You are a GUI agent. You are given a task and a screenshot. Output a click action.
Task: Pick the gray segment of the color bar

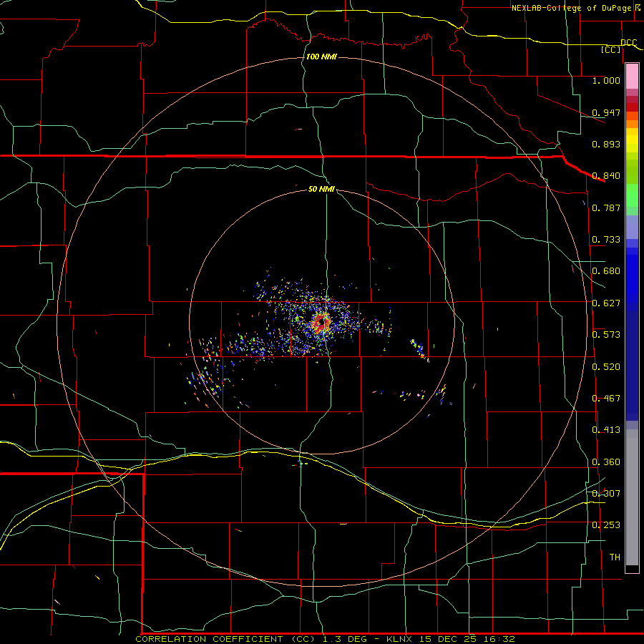(x=632, y=497)
